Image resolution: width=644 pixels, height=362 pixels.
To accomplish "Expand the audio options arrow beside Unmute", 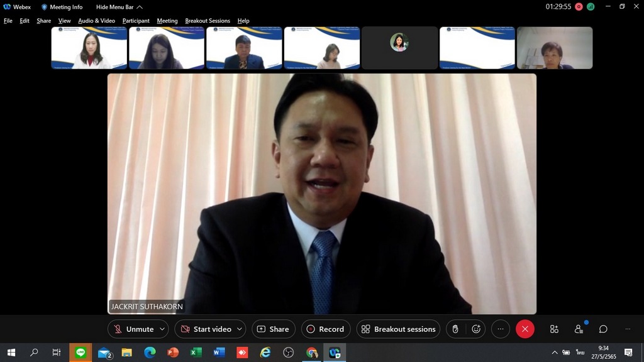I will (163, 329).
